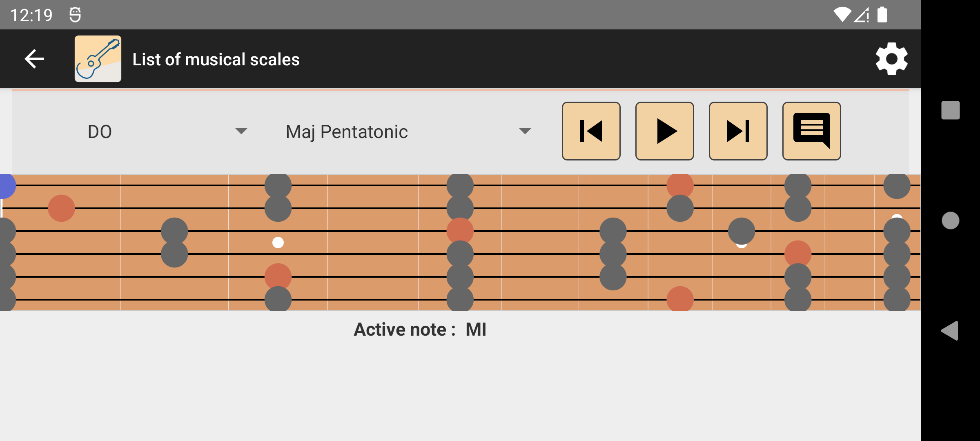Tap the guitar app logo icon
This screenshot has height=441, width=980.
[98, 58]
